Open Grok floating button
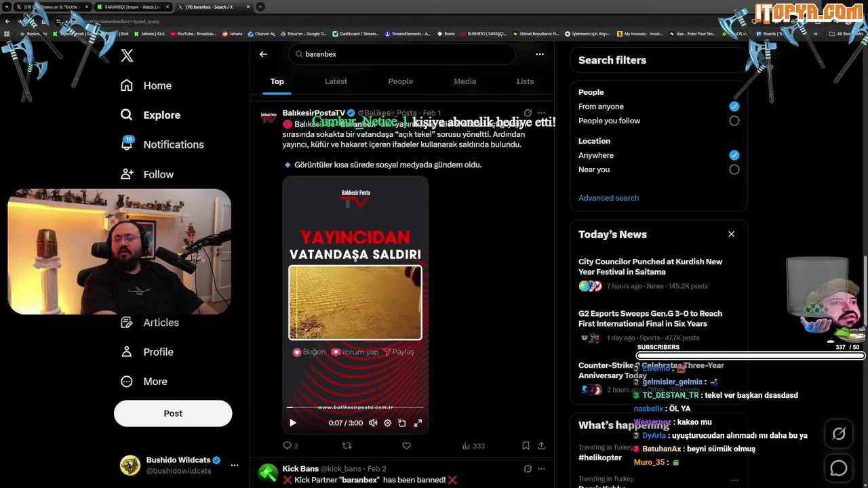Screen dimensions: 868x488 coord(839,434)
